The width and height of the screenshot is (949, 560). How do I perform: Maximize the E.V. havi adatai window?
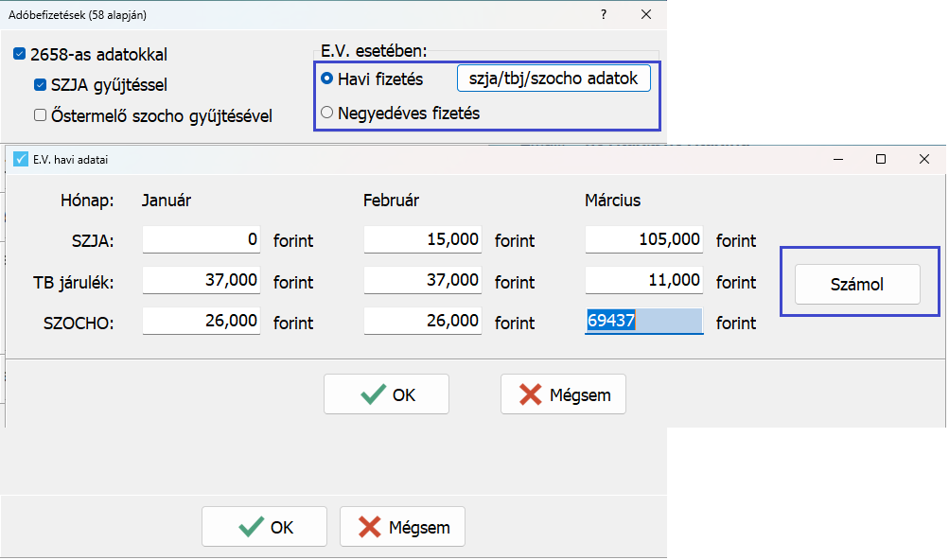881,160
